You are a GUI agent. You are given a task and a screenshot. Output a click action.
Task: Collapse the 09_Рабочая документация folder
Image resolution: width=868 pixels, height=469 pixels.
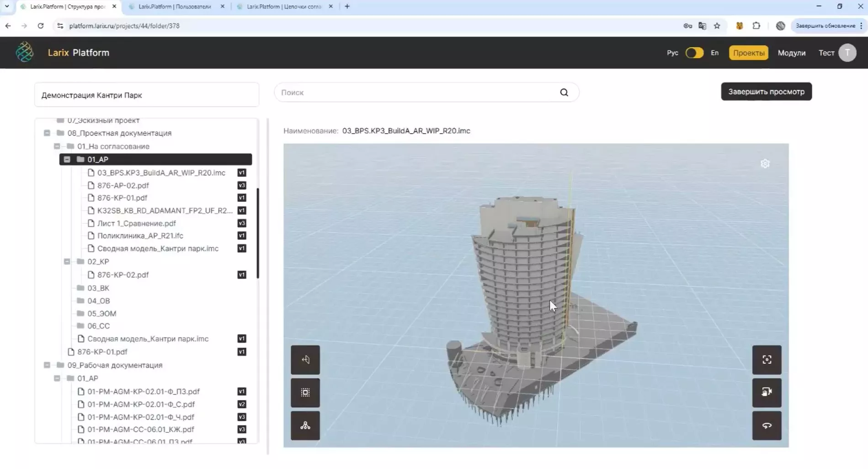point(47,365)
